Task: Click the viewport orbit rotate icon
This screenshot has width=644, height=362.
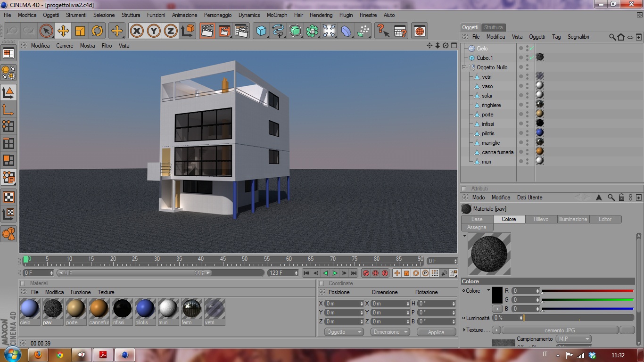Action: [x=446, y=46]
